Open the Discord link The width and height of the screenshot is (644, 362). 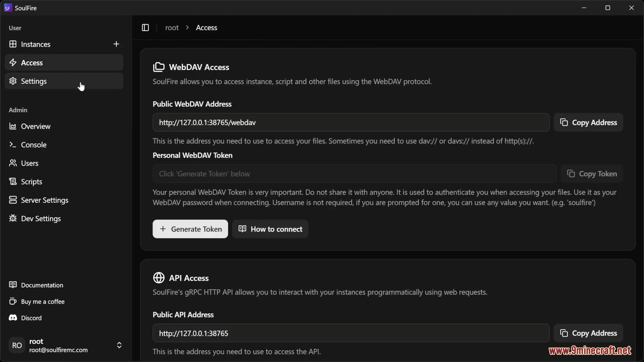64,318
